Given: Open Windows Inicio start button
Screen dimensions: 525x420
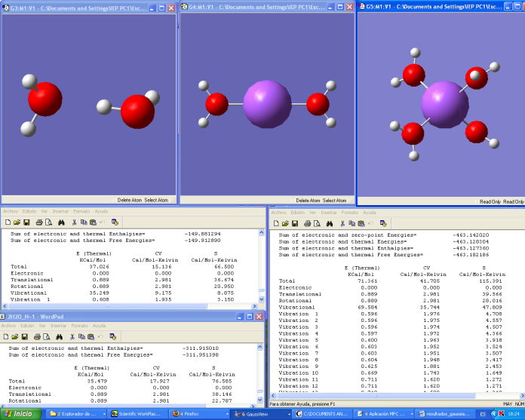Looking at the screenshot, I should pos(19,414).
